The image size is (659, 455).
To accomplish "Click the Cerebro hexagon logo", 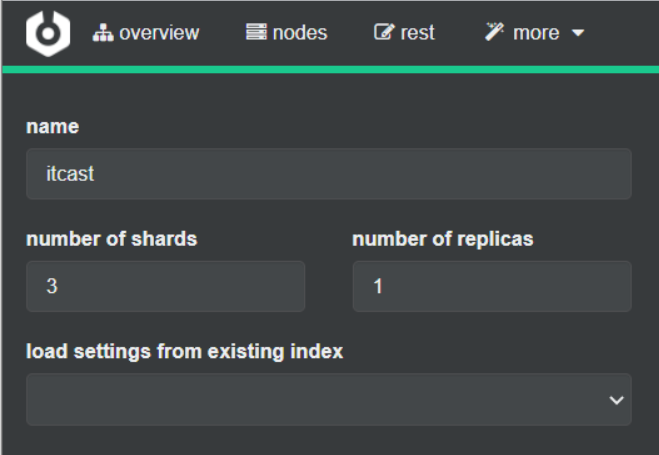I will pyautogui.click(x=47, y=33).
